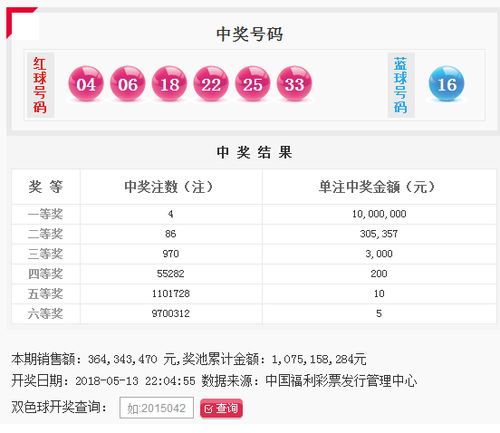This screenshot has width=500, height=433.
Task: Click red ball number 22
Action: [x=211, y=84]
